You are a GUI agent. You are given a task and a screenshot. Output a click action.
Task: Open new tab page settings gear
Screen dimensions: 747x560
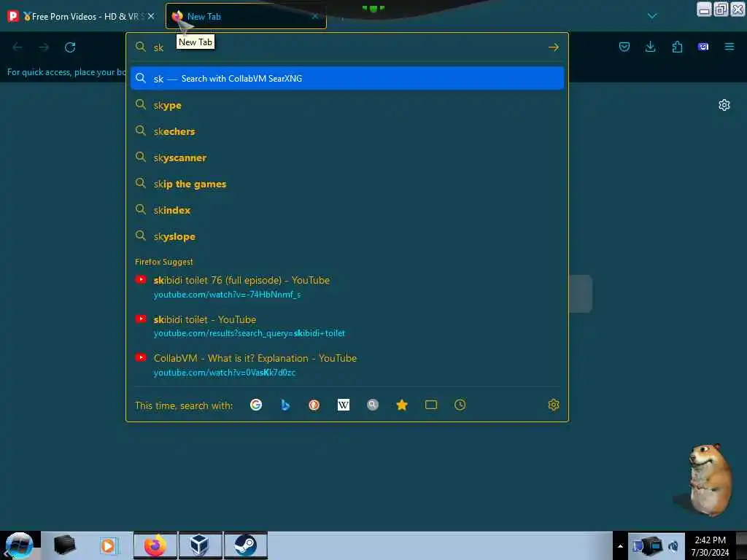[x=724, y=105]
